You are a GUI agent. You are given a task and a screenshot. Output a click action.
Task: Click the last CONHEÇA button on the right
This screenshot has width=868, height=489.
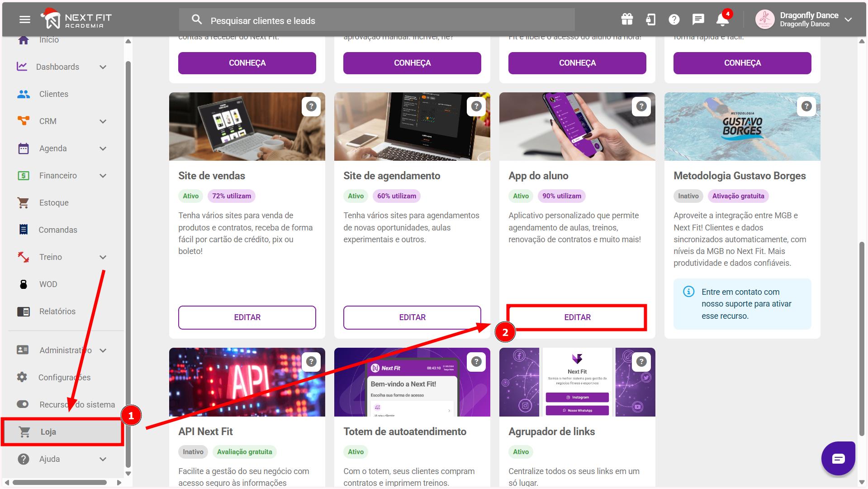pyautogui.click(x=742, y=63)
